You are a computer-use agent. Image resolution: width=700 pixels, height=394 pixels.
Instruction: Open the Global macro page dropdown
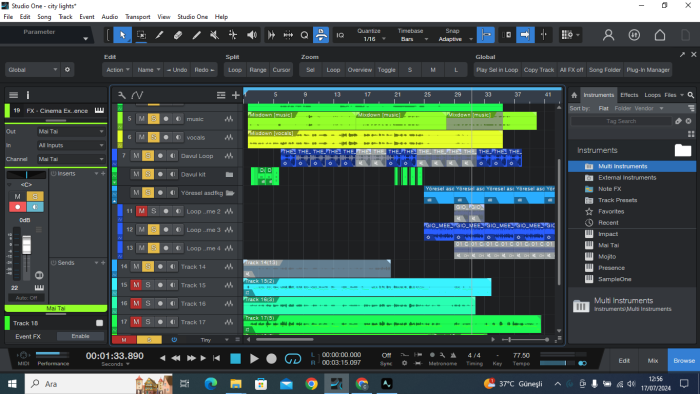32,70
